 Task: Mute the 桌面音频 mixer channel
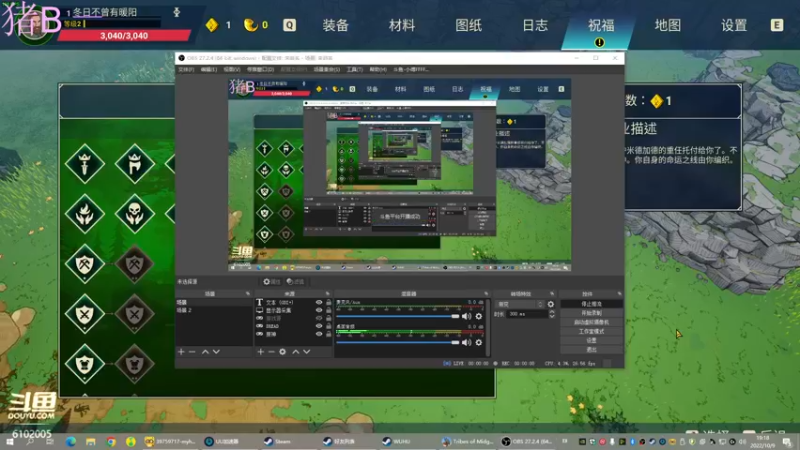pos(466,342)
